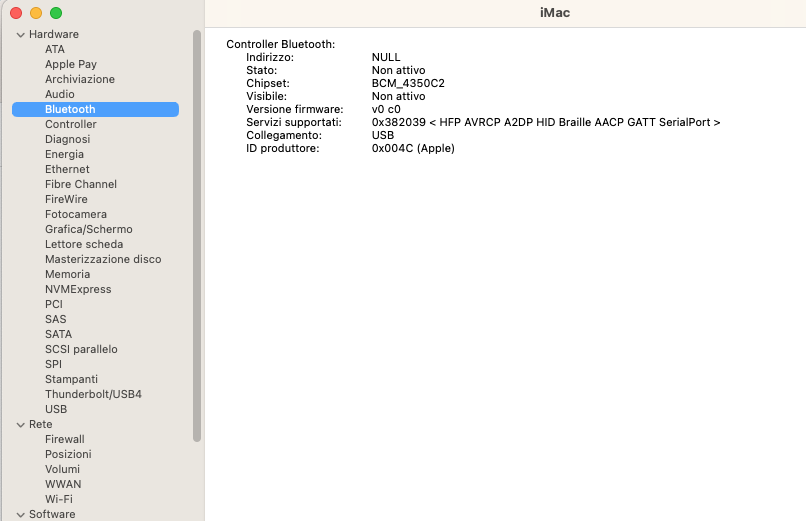Open the Fotocamera entry
Viewport: 806px width, 521px height.
coord(76,214)
